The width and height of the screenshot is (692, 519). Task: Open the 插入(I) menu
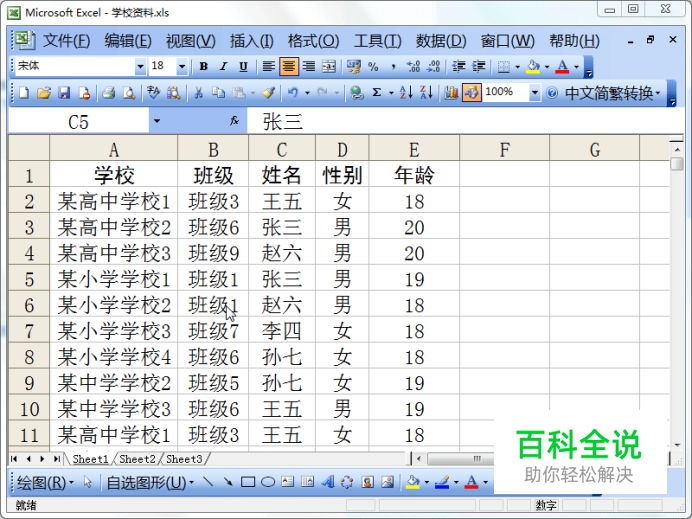[252, 41]
